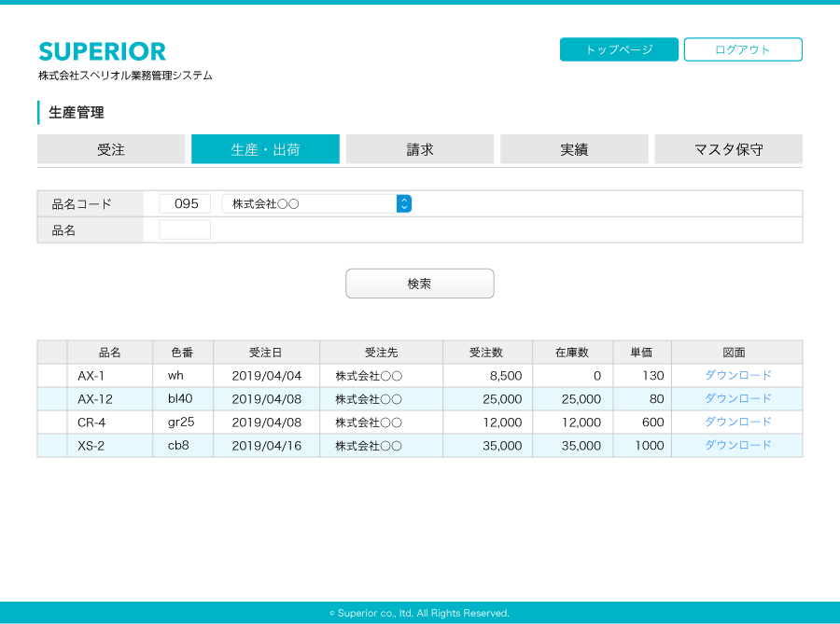Select the first-column cell of AX-1 row
The image size is (840, 624).
52,375
